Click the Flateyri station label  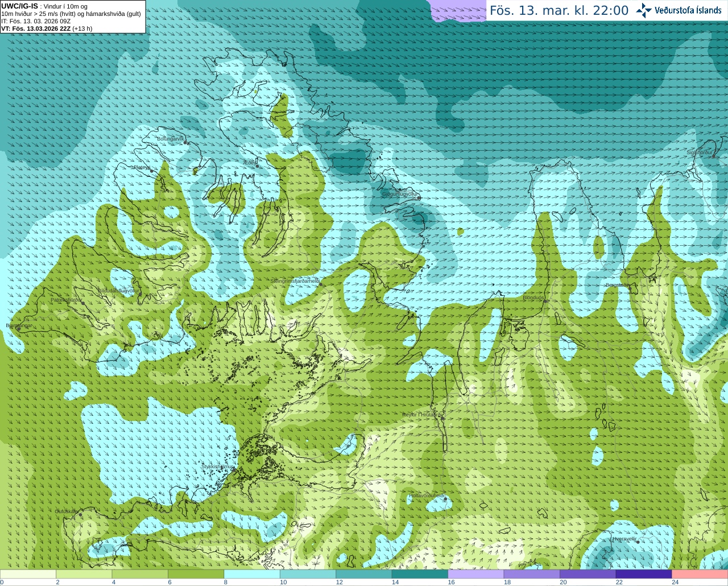[141, 168]
